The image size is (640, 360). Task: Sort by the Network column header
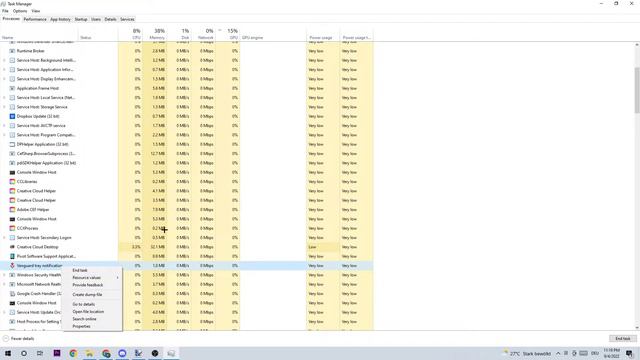point(204,34)
